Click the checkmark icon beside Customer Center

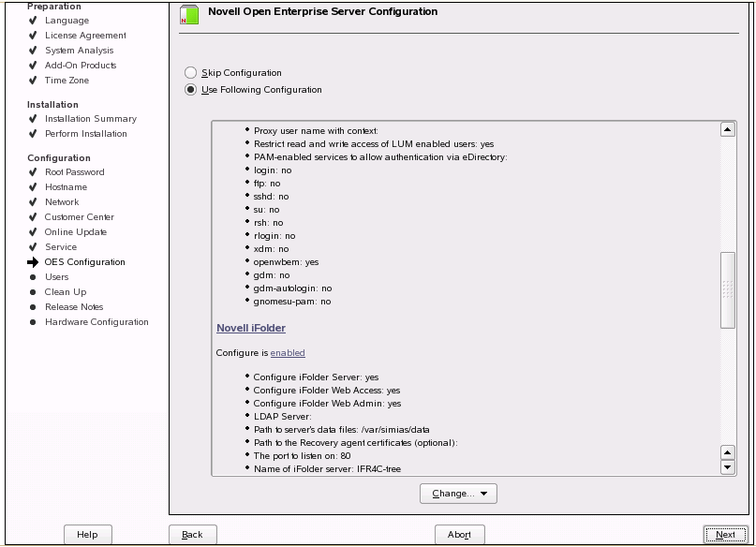click(x=33, y=217)
